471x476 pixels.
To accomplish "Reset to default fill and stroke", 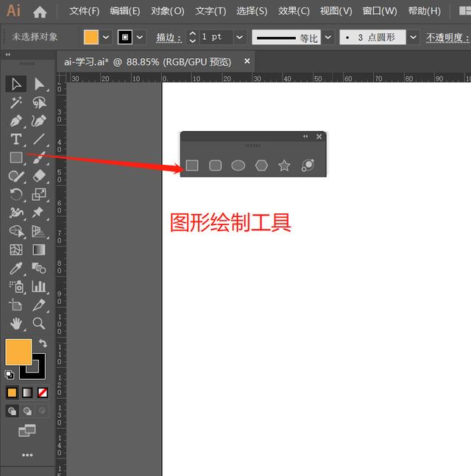I will point(10,374).
